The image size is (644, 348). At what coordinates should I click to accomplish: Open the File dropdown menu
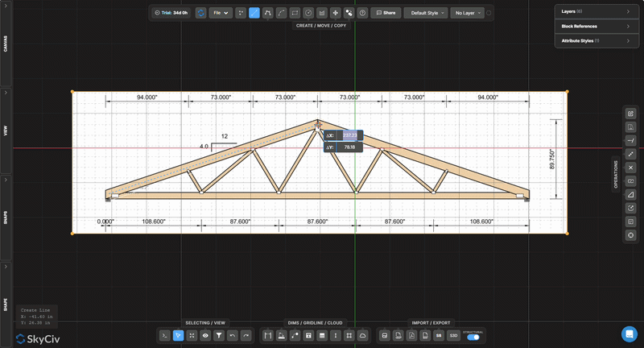click(221, 13)
